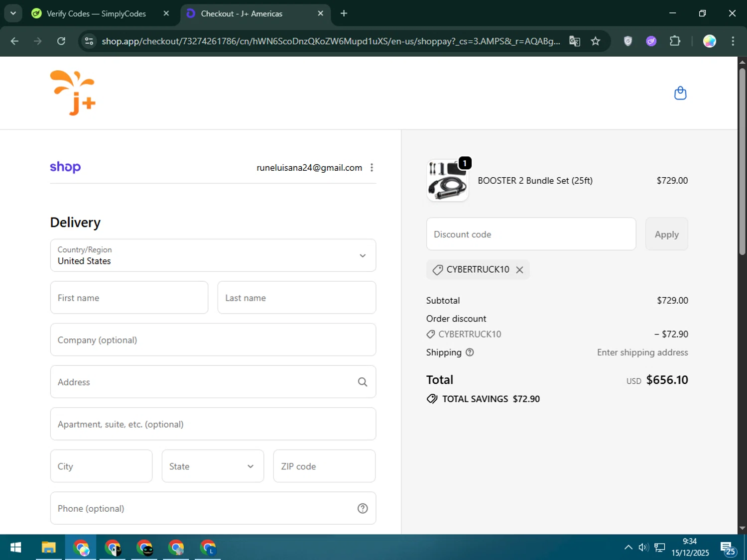Click the BOOSTER 2 Bundle Set product thumbnail

448,180
